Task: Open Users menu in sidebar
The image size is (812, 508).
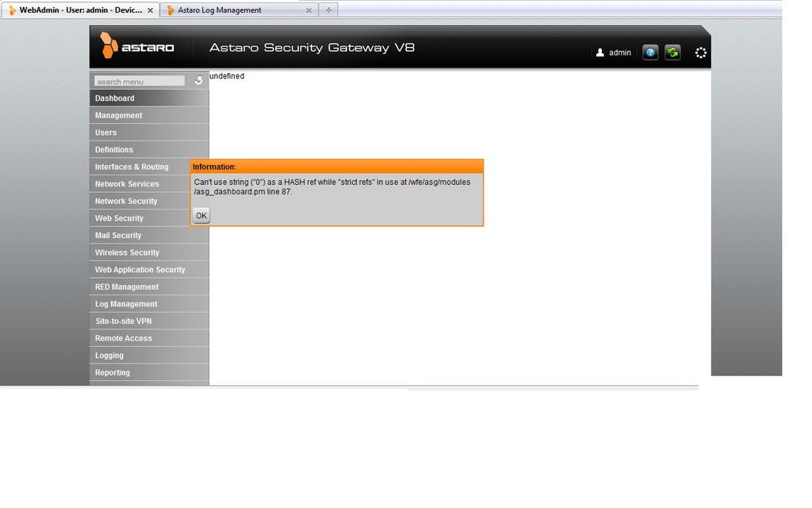Action: coord(149,133)
